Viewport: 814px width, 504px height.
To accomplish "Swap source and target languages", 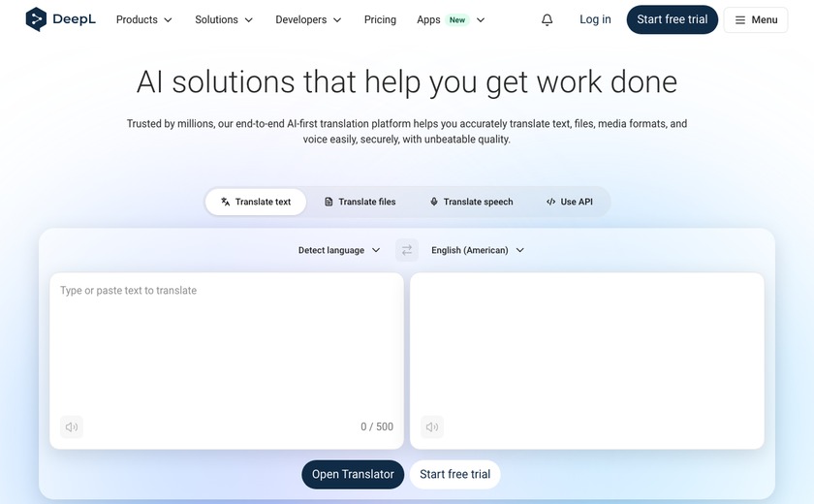I will tap(407, 250).
